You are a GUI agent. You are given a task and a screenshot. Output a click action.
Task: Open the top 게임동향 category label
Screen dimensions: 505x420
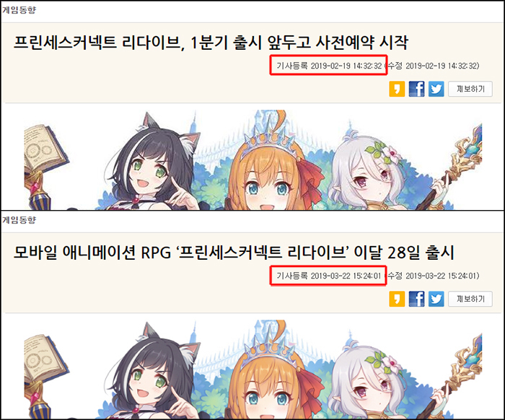coord(19,10)
